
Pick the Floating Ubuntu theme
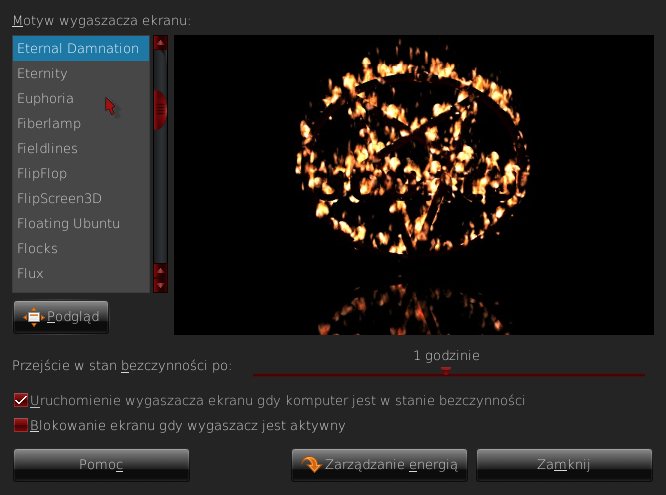[x=81, y=223]
